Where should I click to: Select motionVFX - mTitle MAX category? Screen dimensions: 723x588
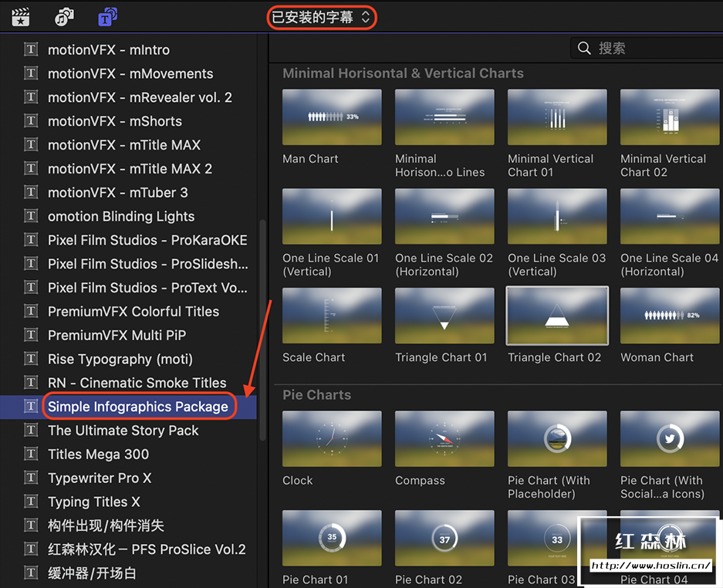click(128, 145)
